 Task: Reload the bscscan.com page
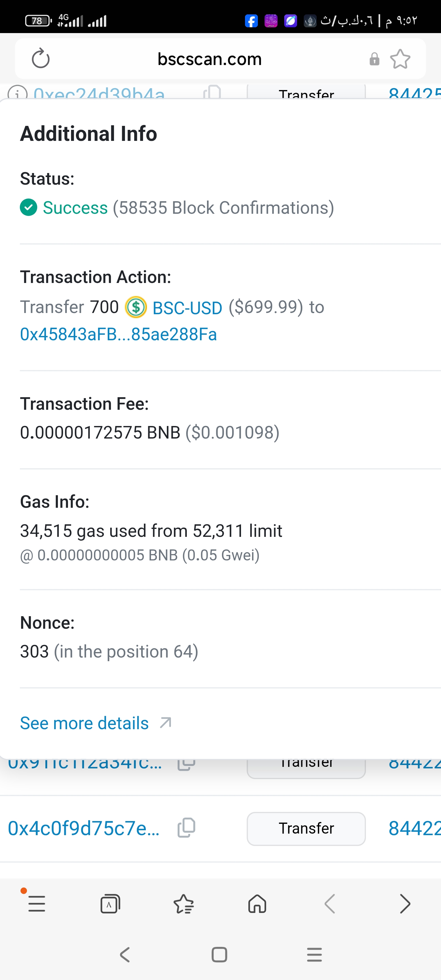(41, 59)
